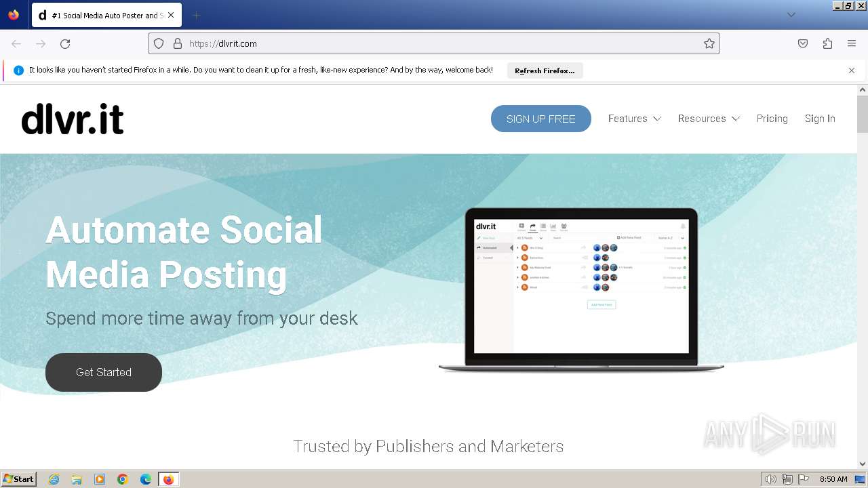Click the Get Started button
This screenshot has height=488, width=868.
pyautogui.click(x=104, y=372)
